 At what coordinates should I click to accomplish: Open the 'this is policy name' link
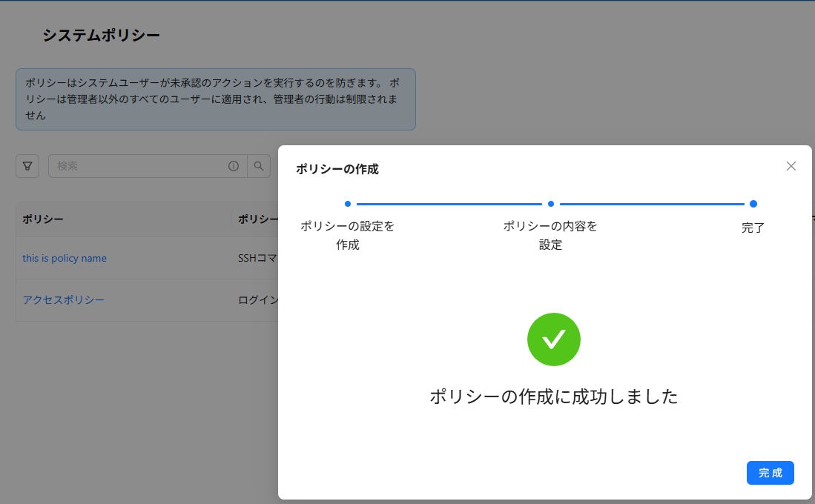tap(65, 259)
